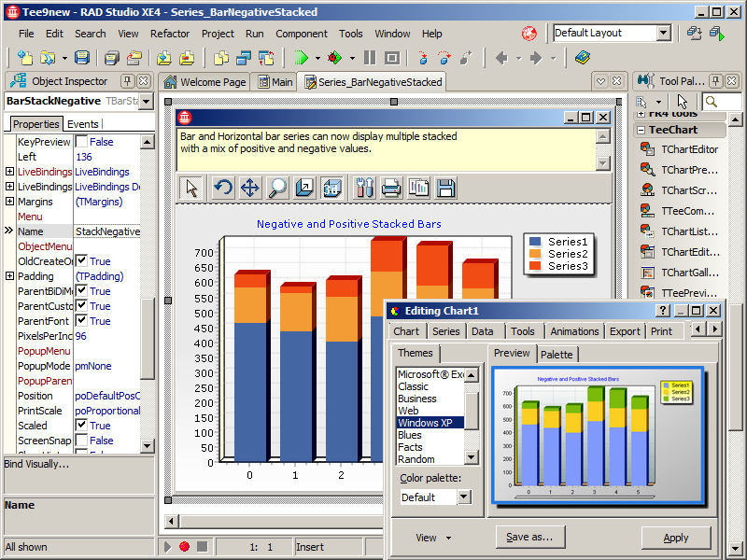This screenshot has height=560, width=747.
Task: Open the Color palette dropdown
Action: coord(464,497)
